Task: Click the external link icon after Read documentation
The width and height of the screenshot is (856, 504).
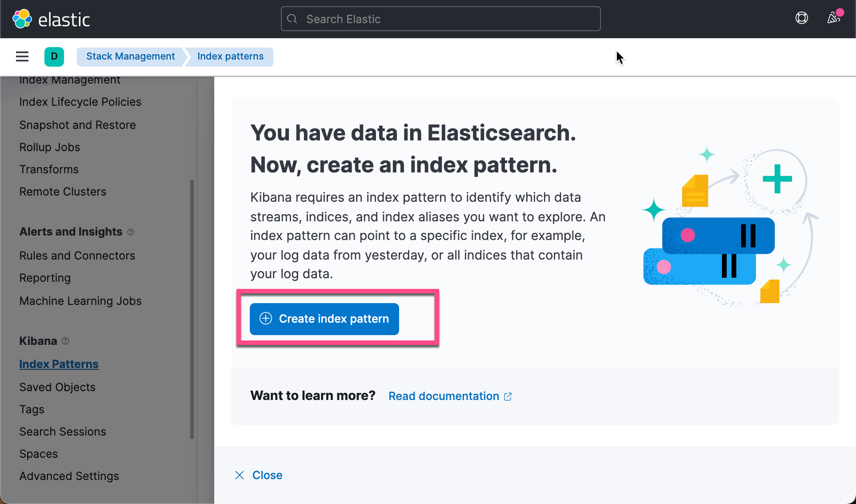Action: pos(508,396)
